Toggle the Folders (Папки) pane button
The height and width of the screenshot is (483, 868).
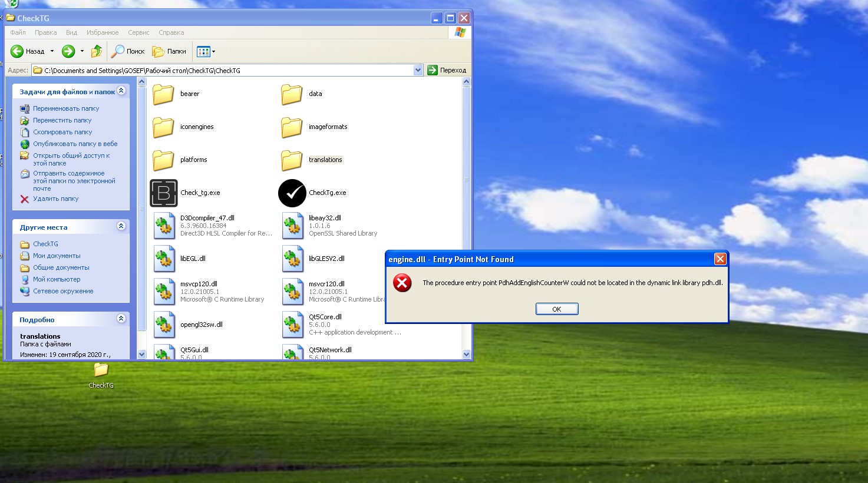pos(169,51)
